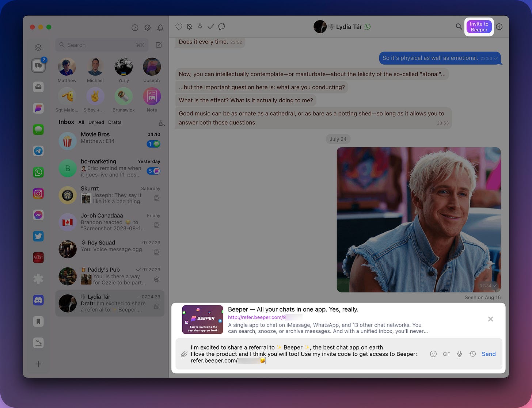
Task: Open Matthew's favorite avatar
Action: (x=67, y=67)
